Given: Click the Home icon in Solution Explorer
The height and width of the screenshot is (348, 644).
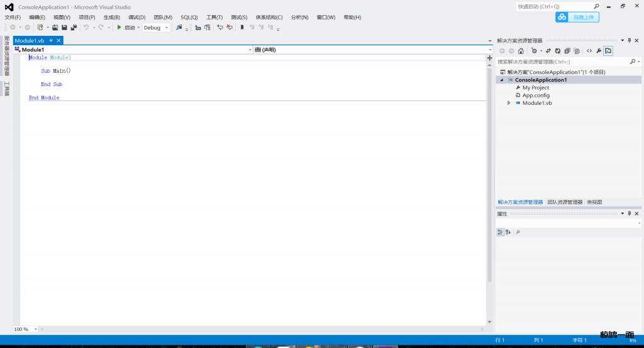Looking at the screenshot, I should pyautogui.click(x=521, y=51).
